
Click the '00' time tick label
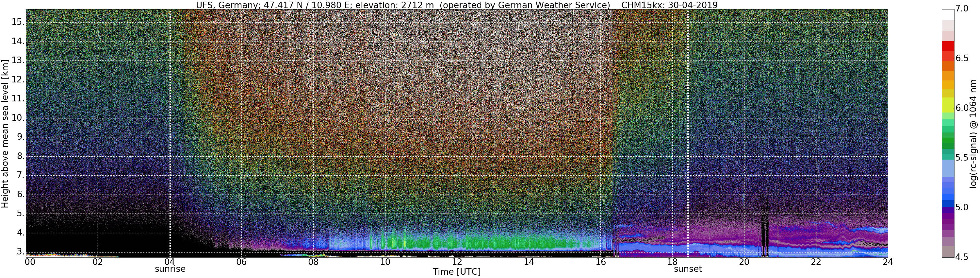(30, 262)
